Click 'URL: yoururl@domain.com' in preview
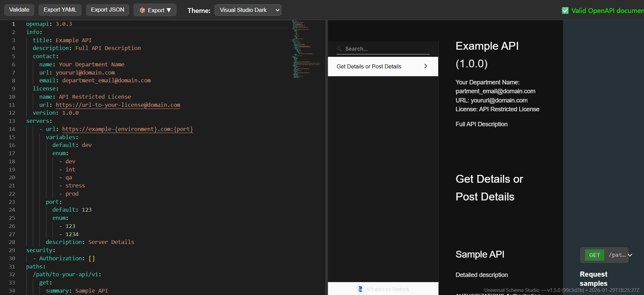 (492, 100)
